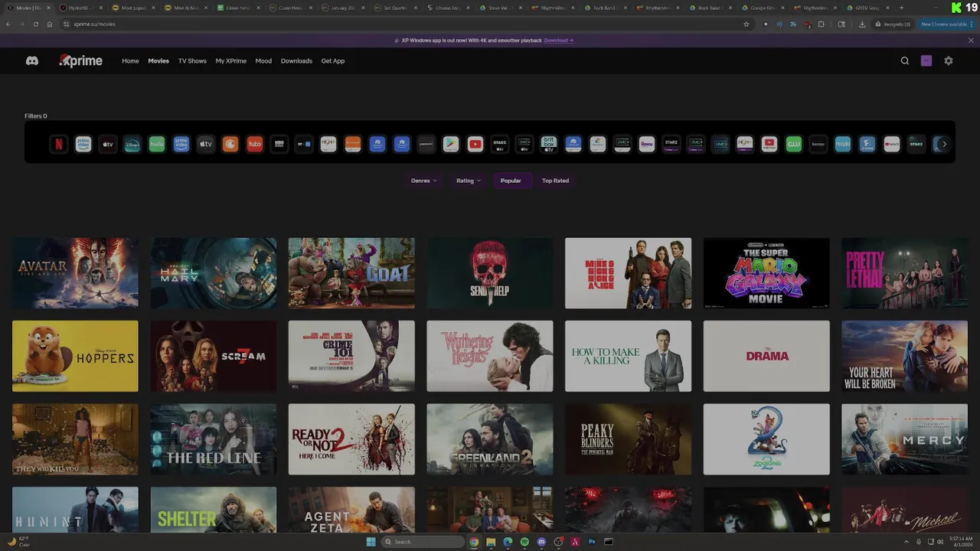Open the Discord icon in site header
The width and height of the screenshot is (980, 551).
click(x=32, y=60)
